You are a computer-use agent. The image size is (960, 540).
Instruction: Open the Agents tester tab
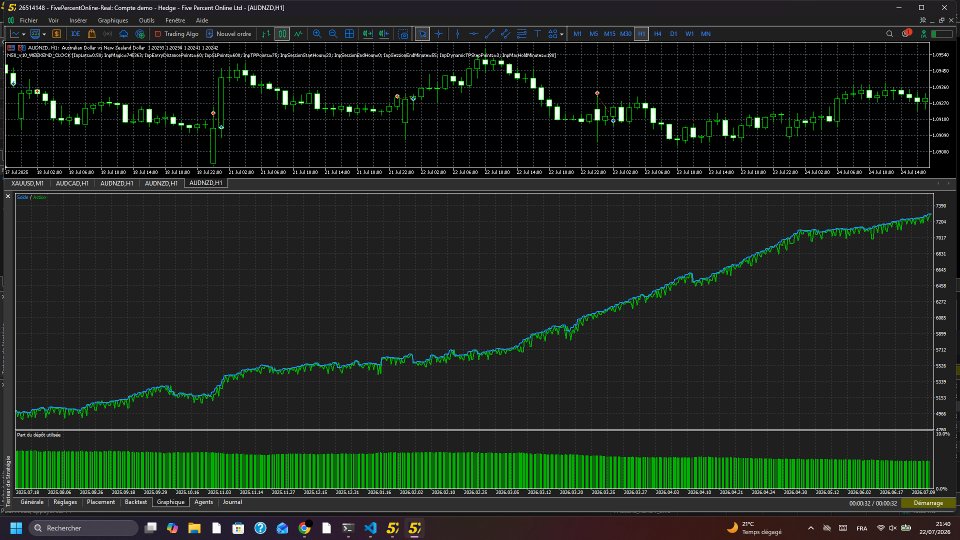(x=203, y=502)
